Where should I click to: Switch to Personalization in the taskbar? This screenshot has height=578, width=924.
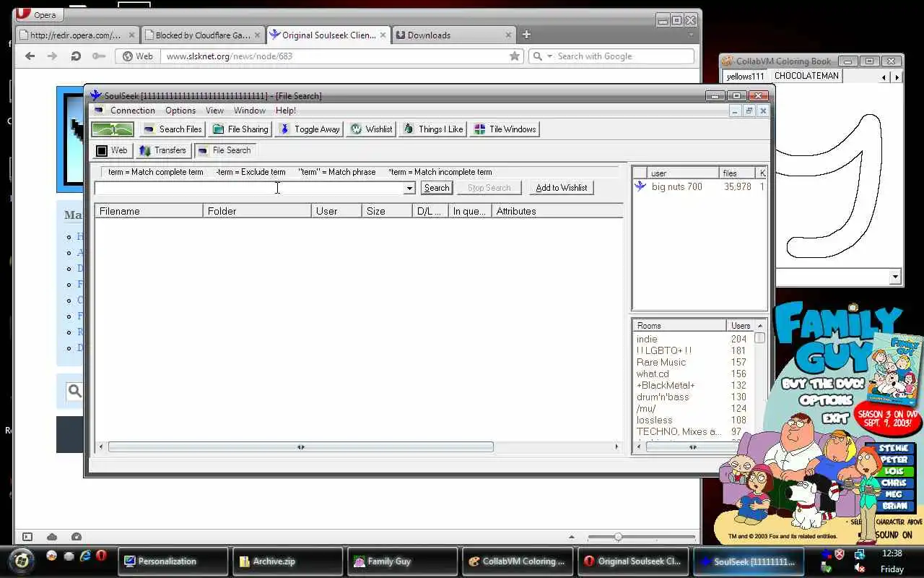click(173, 561)
